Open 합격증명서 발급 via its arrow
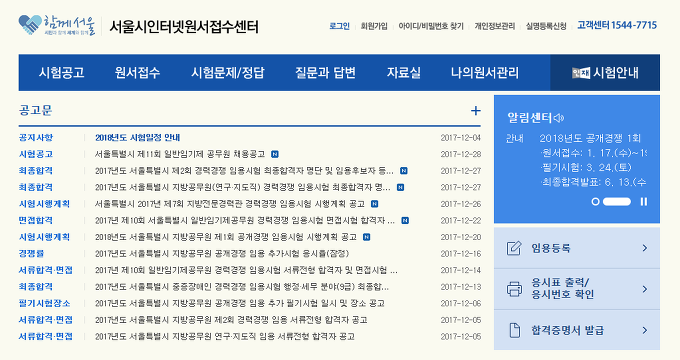The image size is (680, 360). click(644, 330)
